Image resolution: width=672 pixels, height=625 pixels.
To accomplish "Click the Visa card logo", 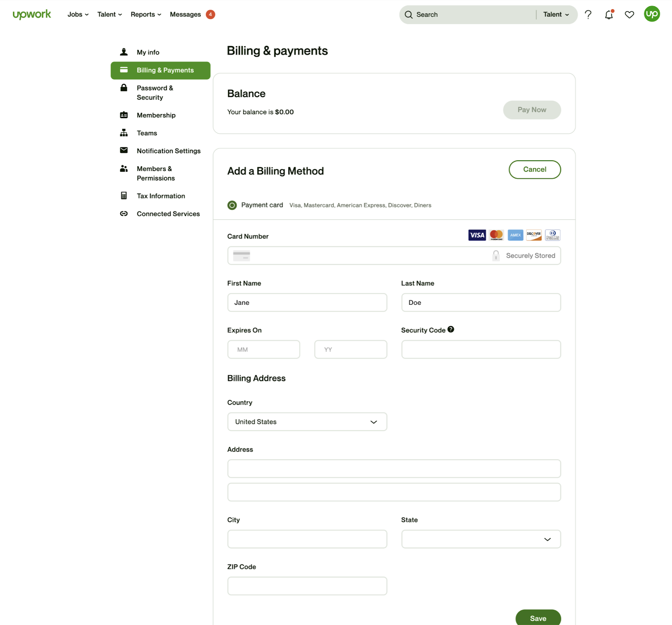I will (x=477, y=235).
